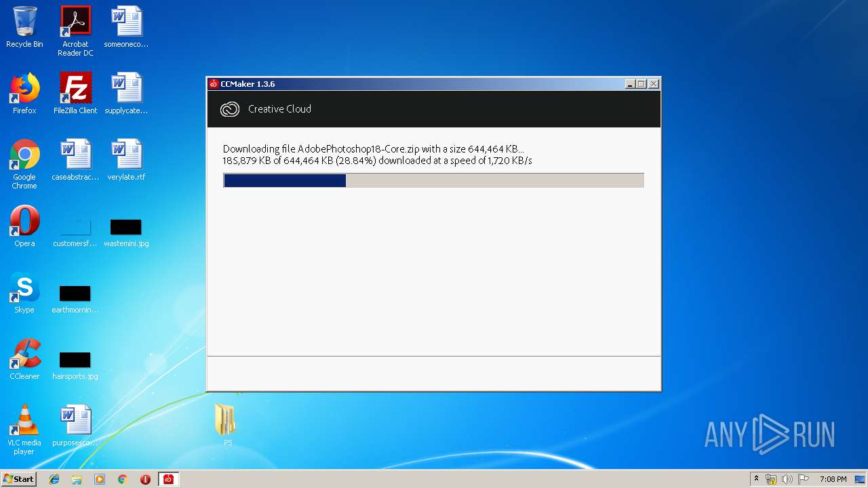Open Windows Explorer from taskbar

[77, 479]
